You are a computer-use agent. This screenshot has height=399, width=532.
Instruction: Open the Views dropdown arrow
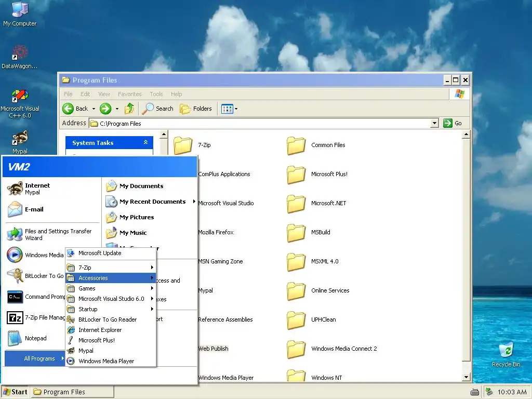[x=236, y=109]
